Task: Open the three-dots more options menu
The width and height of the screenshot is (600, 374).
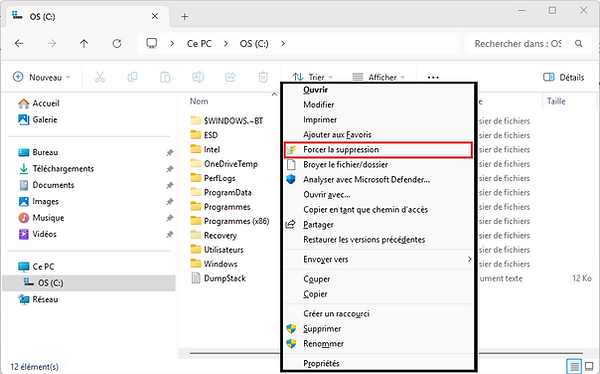Action: (x=433, y=77)
